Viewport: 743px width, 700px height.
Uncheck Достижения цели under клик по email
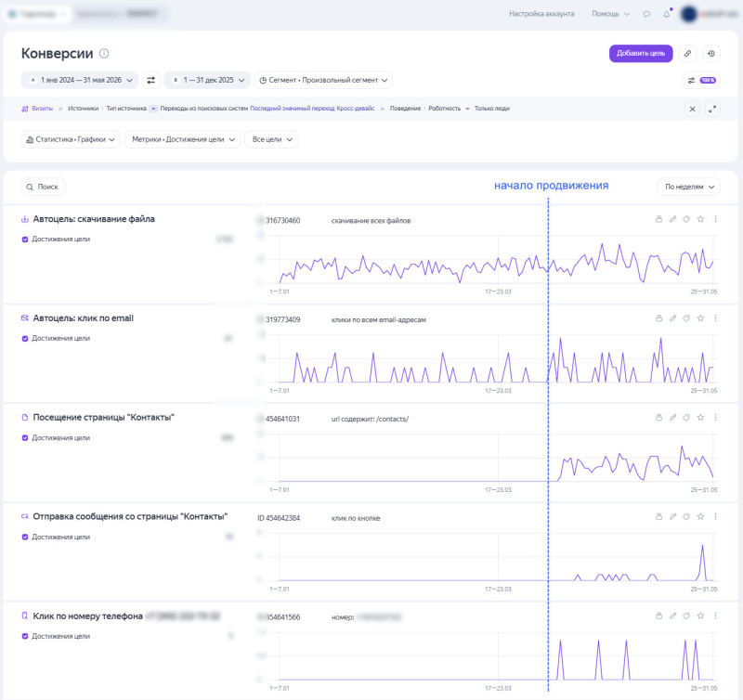pos(25,339)
